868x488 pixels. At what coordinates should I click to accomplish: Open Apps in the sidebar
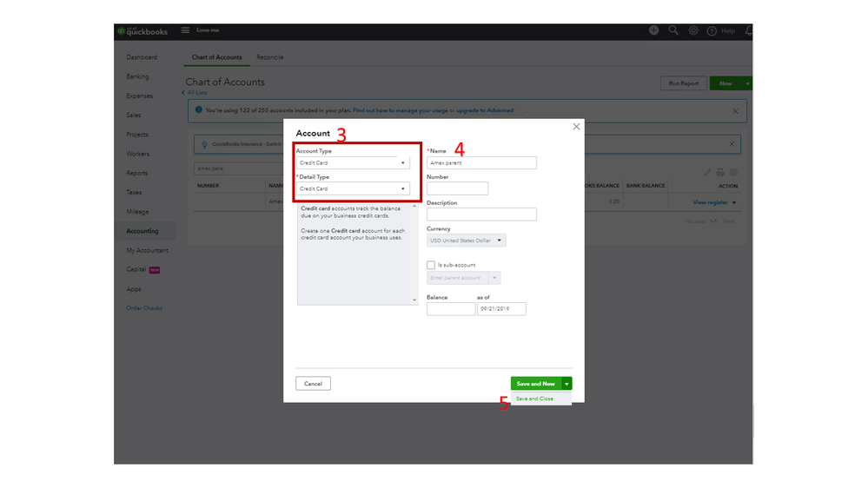[134, 289]
